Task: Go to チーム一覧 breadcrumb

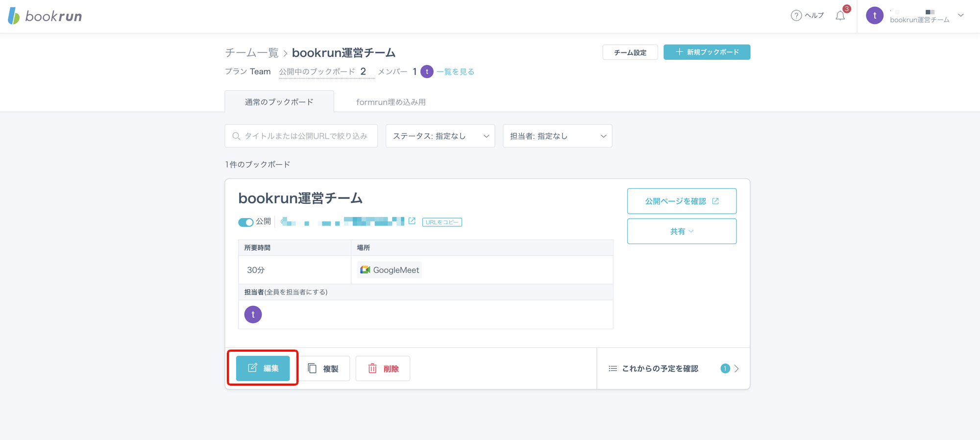Action: tap(252, 52)
